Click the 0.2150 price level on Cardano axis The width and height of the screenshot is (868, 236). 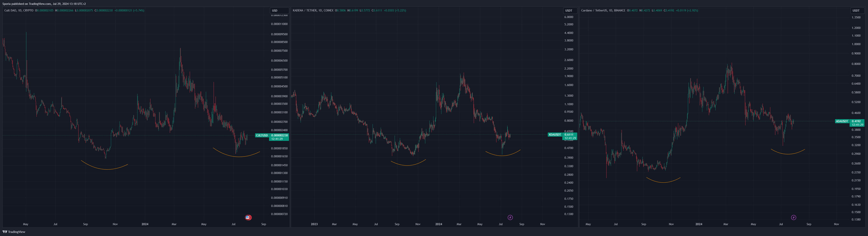click(856, 180)
